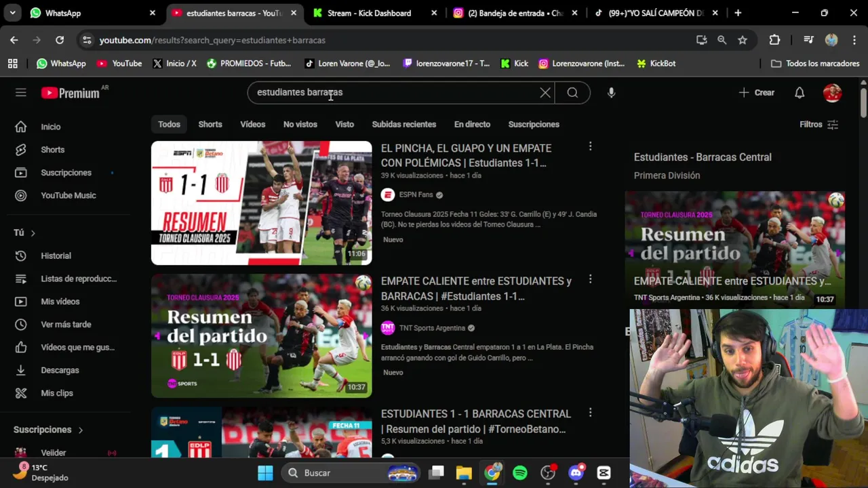Play the ESPN 1-1 Resumen thumbnail
Viewport: 868px width, 488px height.
point(262,203)
